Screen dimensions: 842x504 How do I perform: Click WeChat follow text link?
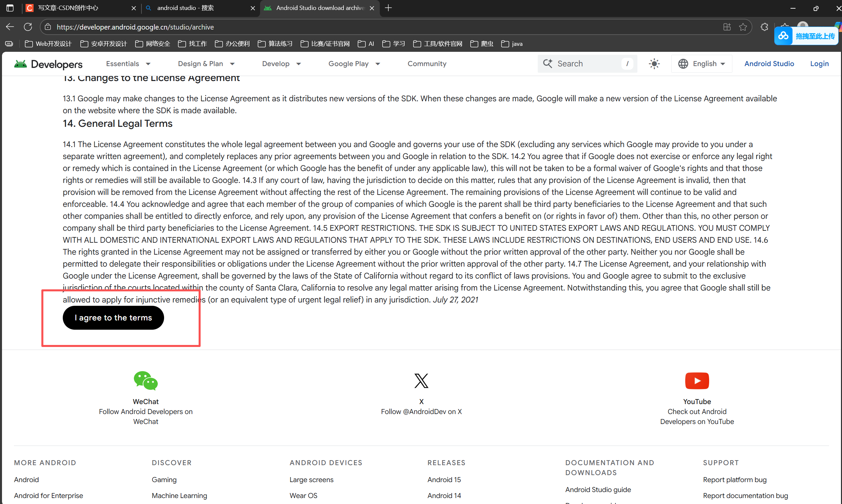(x=146, y=417)
